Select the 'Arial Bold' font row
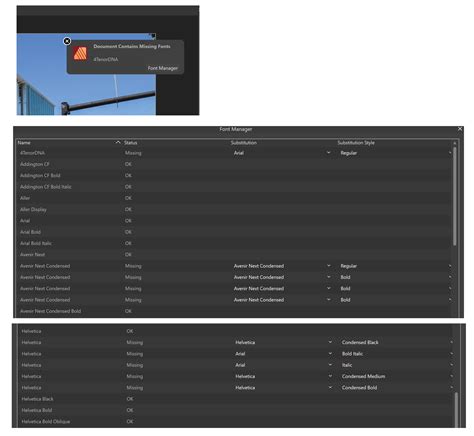 (x=234, y=232)
